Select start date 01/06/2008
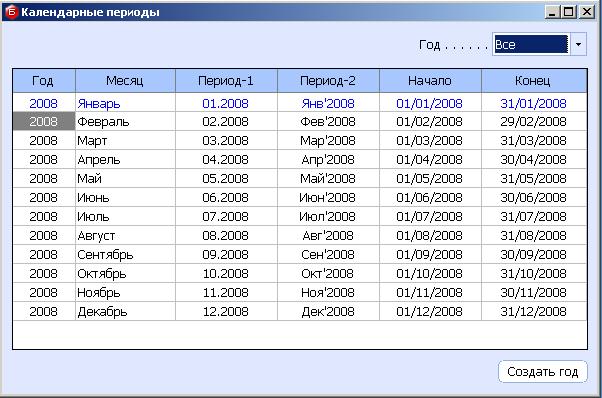Screen dimensions: 602x398 [430, 197]
